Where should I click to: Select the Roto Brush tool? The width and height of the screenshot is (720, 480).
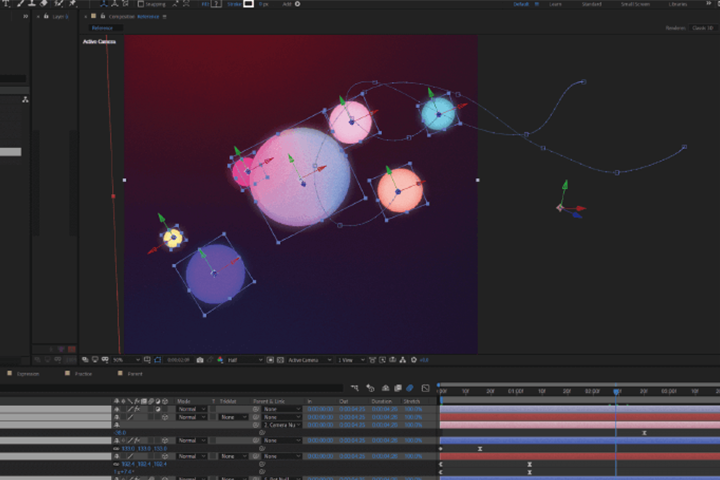pos(59,3)
